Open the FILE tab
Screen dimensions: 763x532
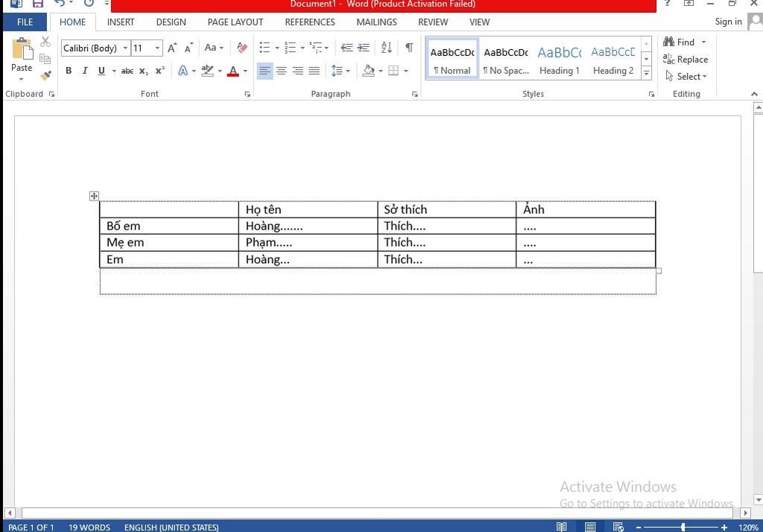(25, 22)
